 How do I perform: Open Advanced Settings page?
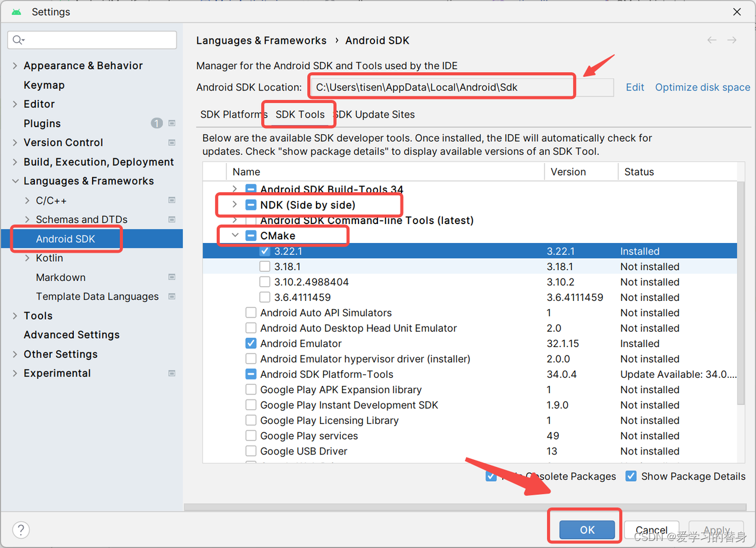(71, 335)
